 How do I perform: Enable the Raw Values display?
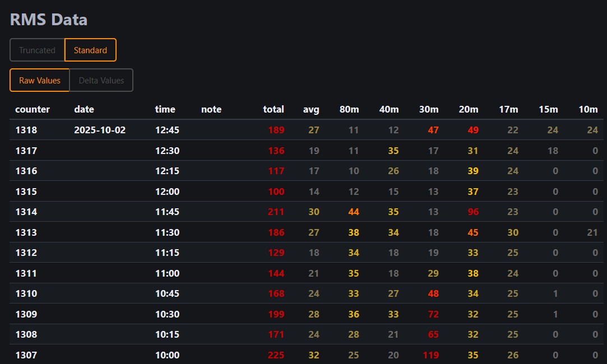pyautogui.click(x=39, y=80)
